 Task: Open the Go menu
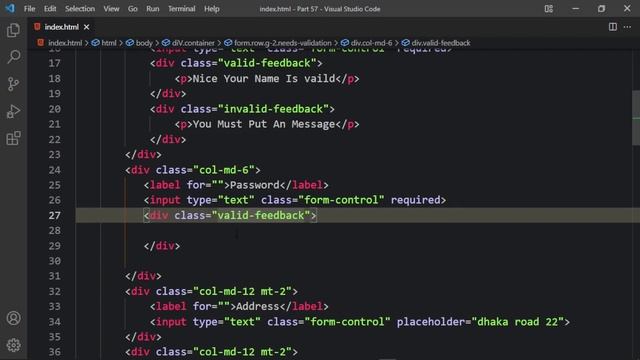coord(133,9)
